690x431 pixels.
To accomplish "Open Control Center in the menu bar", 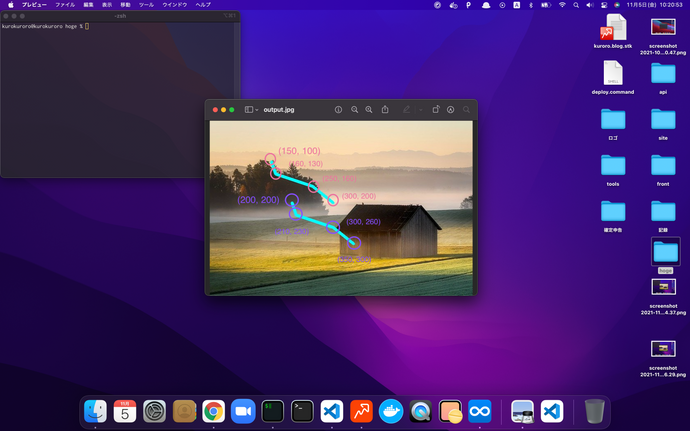I will [x=604, y=5].
